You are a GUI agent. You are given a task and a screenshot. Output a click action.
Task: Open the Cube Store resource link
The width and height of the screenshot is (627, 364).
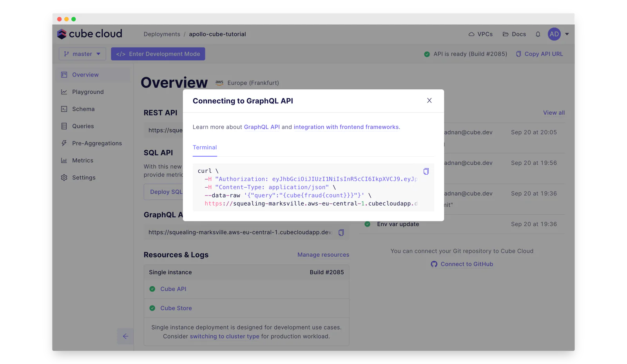176,308
